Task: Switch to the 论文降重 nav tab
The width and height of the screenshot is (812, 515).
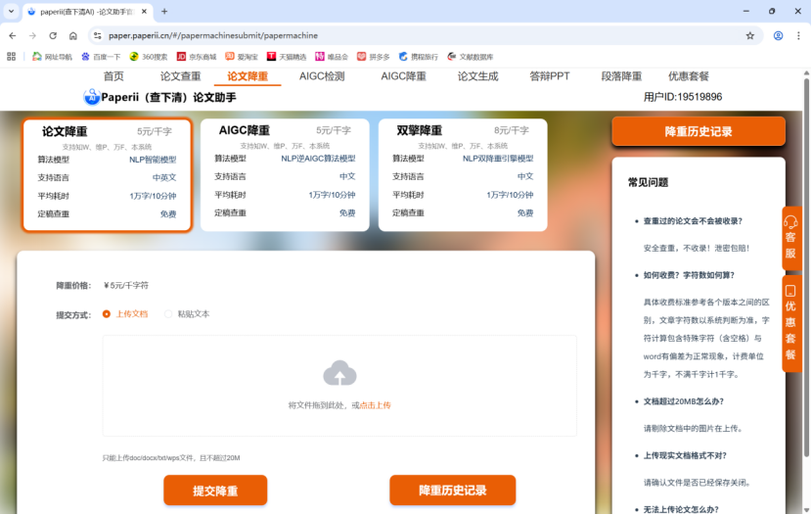Action: tap(248, 76)
